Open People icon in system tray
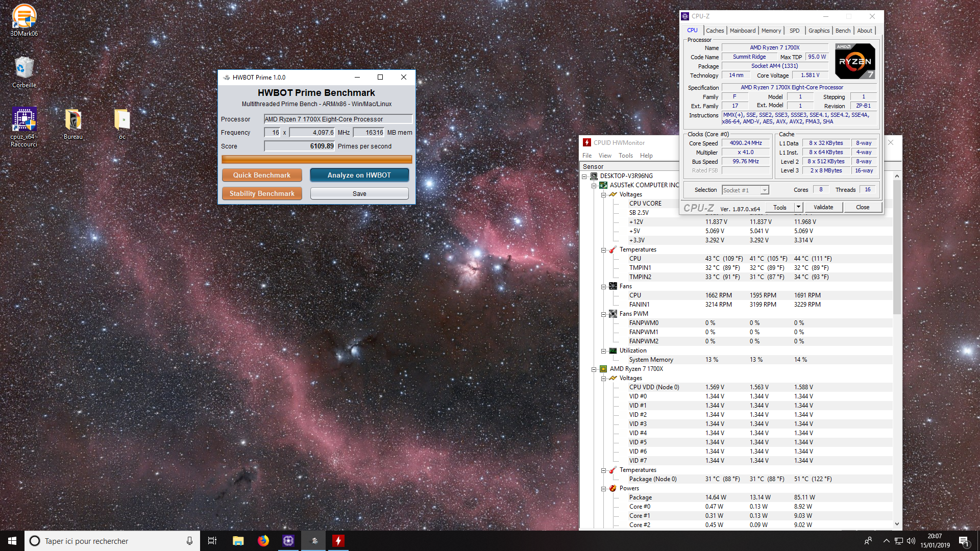The width and height of the screenshot is (980, 551). [868, 541]
